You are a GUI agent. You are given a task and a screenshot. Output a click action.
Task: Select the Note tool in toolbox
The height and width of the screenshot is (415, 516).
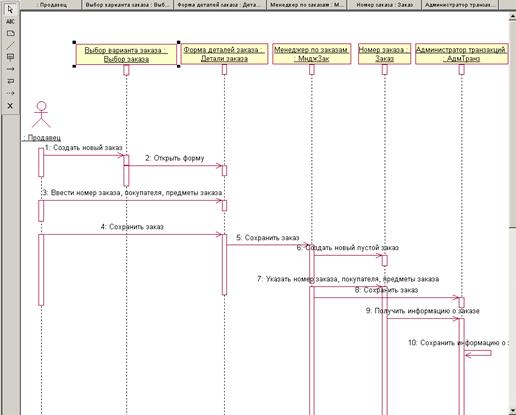(10, 33)
